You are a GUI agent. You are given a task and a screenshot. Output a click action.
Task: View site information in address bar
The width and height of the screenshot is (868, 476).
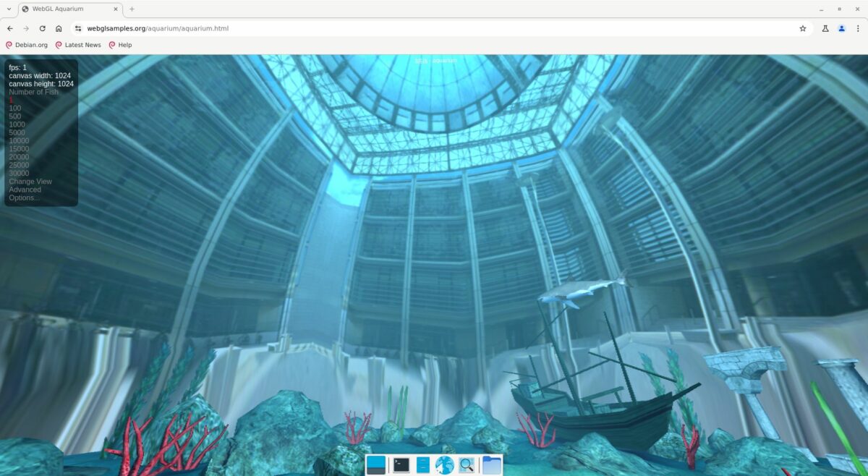(78, 28)
